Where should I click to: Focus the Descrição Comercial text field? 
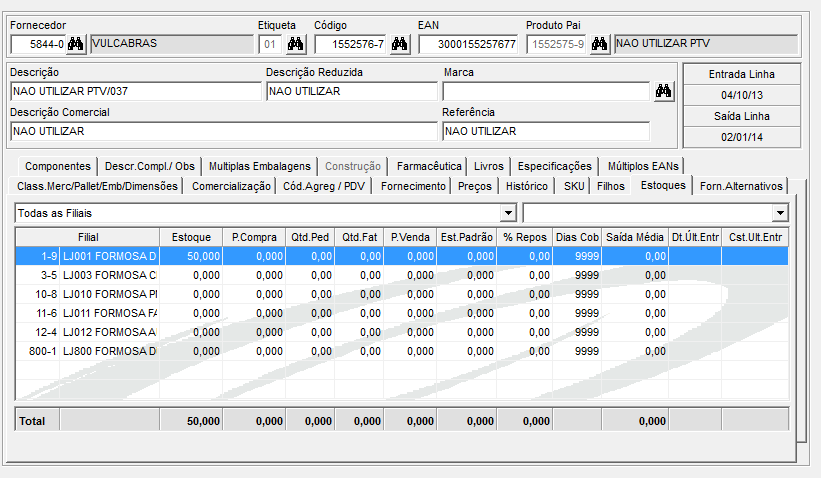pos(223,131)
